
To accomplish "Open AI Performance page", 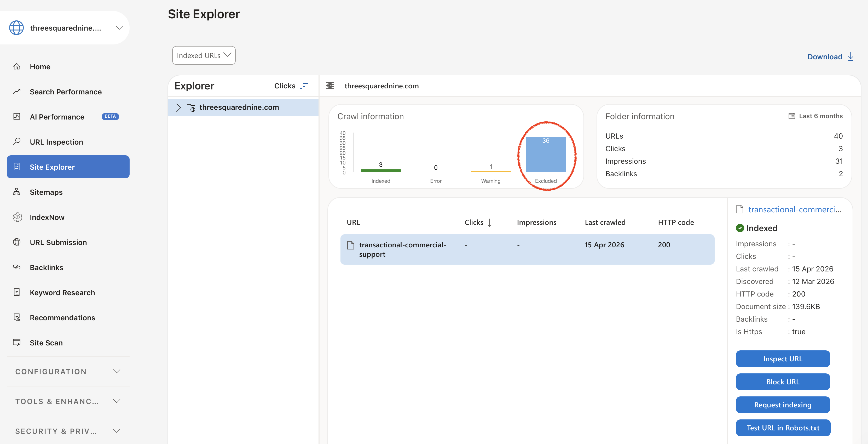I will tap(57, 117).
